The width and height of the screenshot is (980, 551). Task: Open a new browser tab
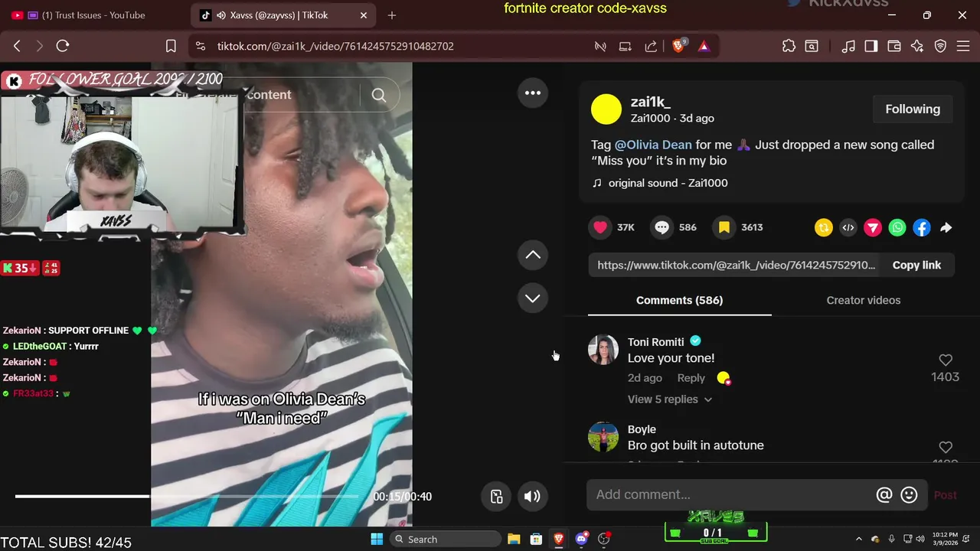tap(392, 15)
